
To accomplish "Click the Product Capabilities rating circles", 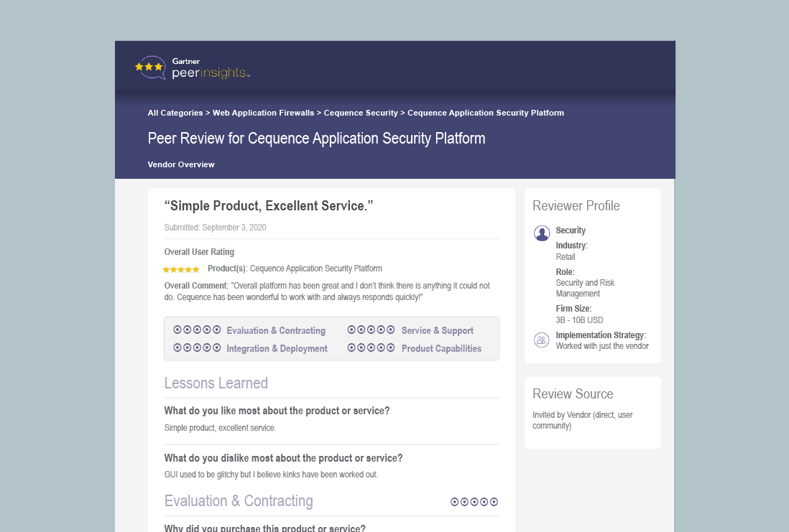I will click(371, 348).
